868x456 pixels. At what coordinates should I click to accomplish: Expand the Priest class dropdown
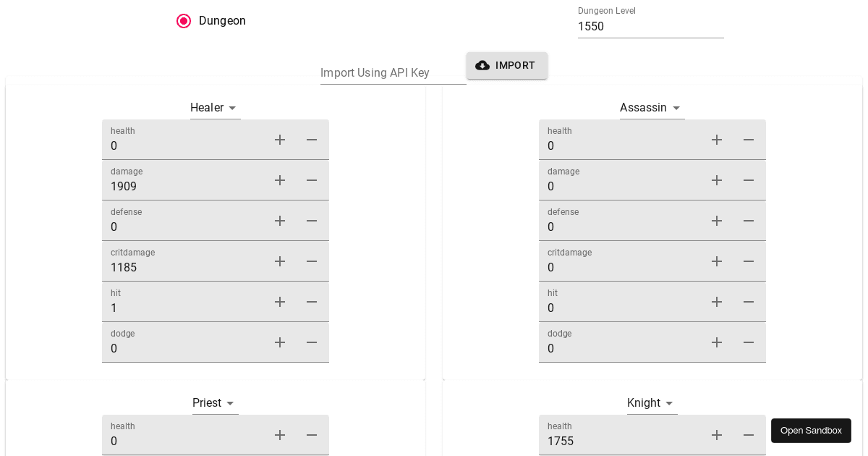(x=215, y=403)
